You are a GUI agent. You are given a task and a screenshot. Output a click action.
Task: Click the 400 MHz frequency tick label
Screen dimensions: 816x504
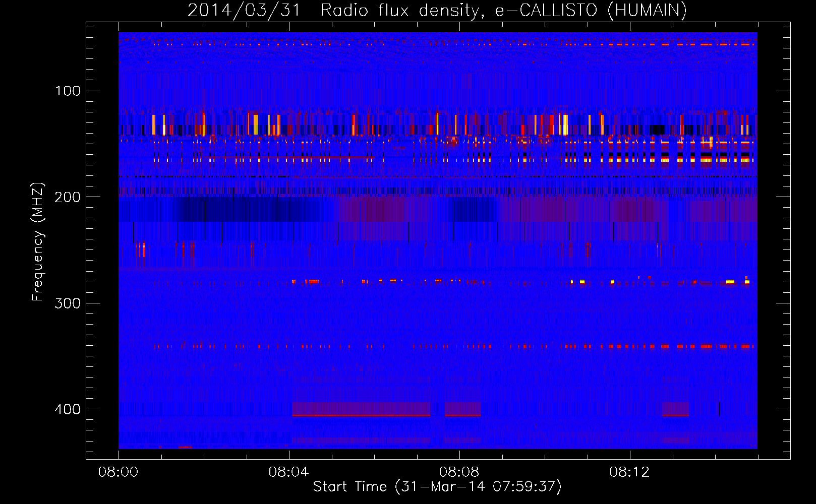68,409
